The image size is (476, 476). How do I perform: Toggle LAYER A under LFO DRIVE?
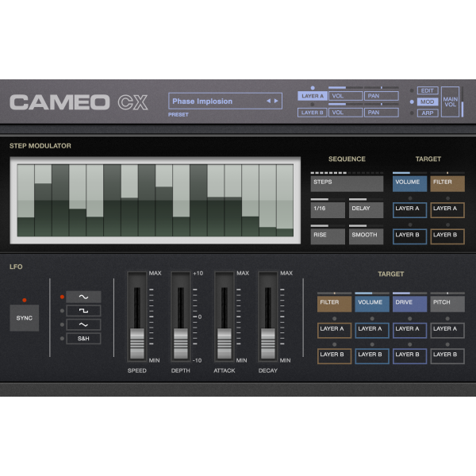[x=409, y=330]
